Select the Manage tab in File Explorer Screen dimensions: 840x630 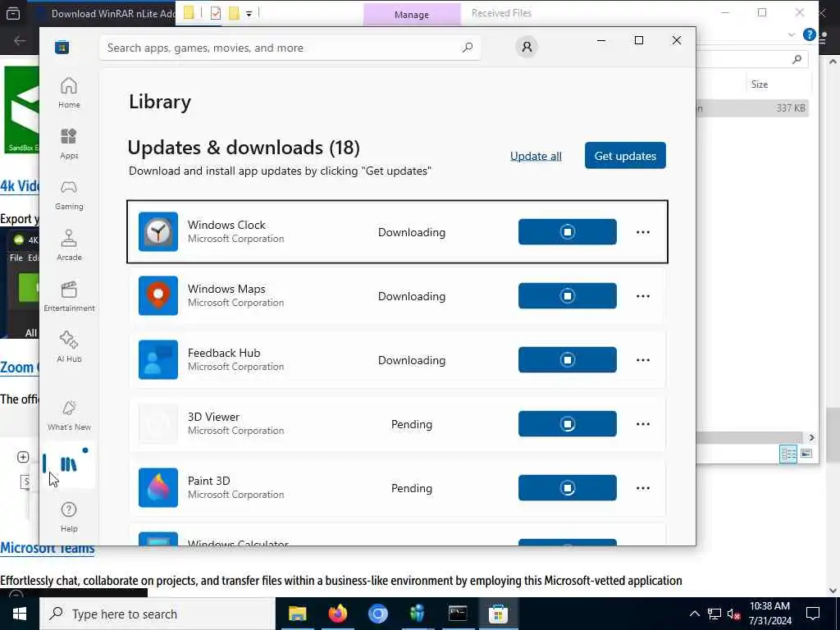[x=412, y=15]
